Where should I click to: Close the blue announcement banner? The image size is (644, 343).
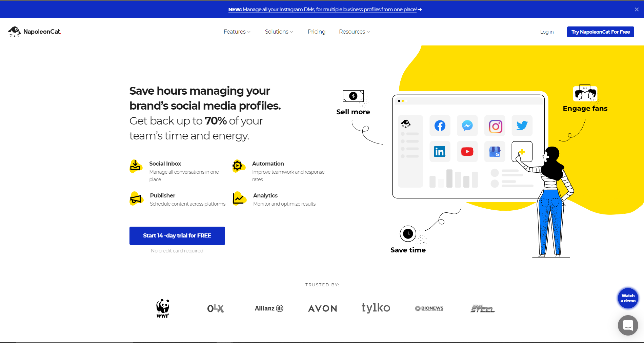click(x=637, y=9)
